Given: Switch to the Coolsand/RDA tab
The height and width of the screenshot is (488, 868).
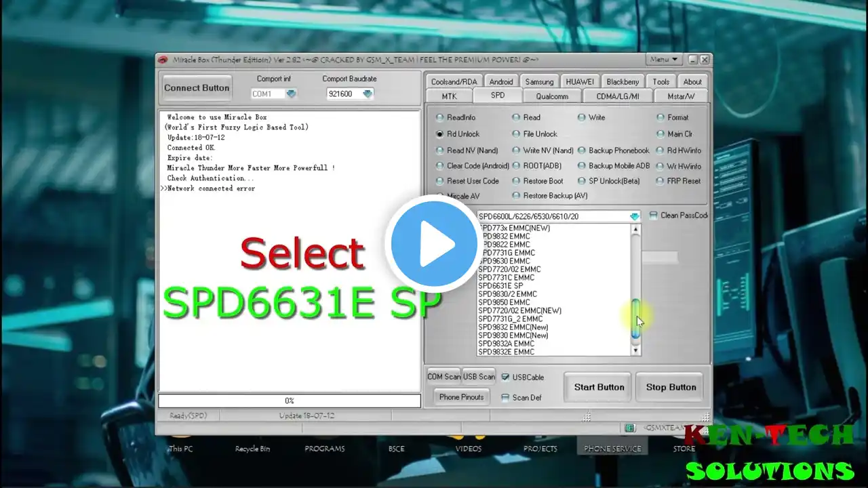Looking at the screenshot, I should (454, 81).
